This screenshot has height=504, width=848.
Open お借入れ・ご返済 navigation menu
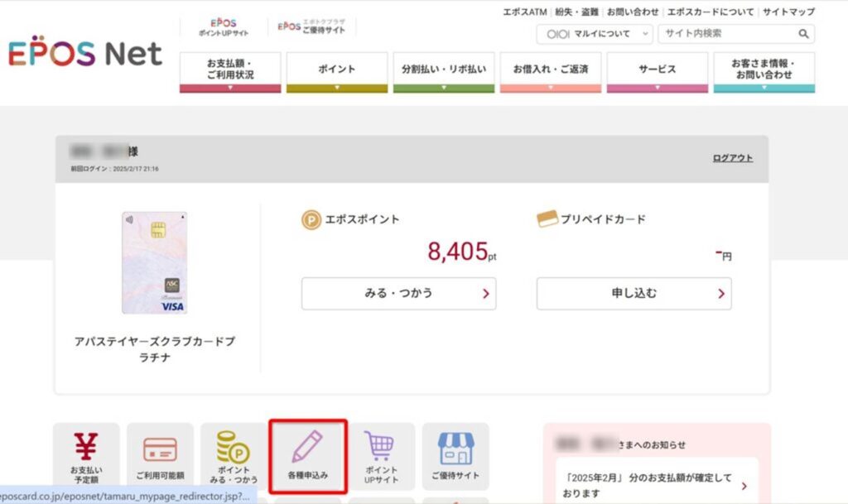pos(551,72)
